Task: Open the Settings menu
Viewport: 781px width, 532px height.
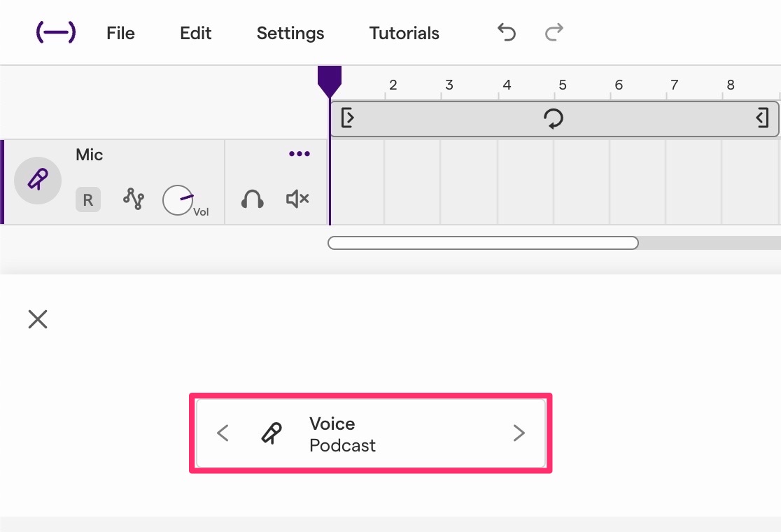Action: (290, 33)
